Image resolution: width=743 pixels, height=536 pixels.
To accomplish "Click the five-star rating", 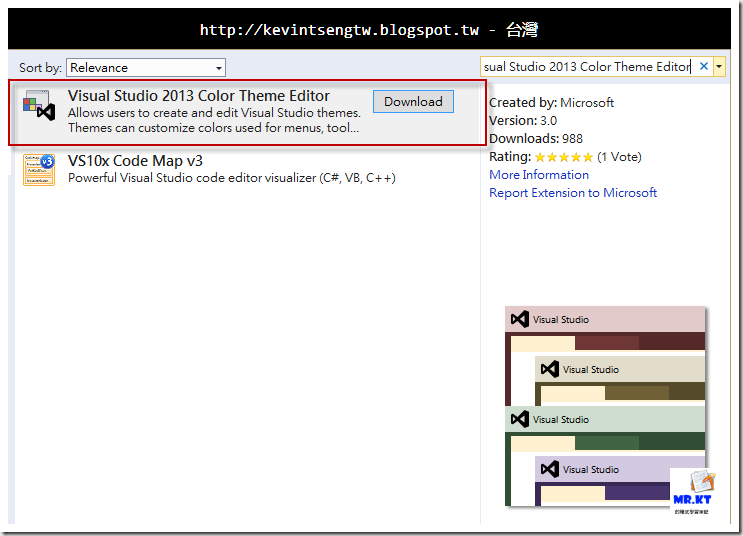I will pos(564,157).
